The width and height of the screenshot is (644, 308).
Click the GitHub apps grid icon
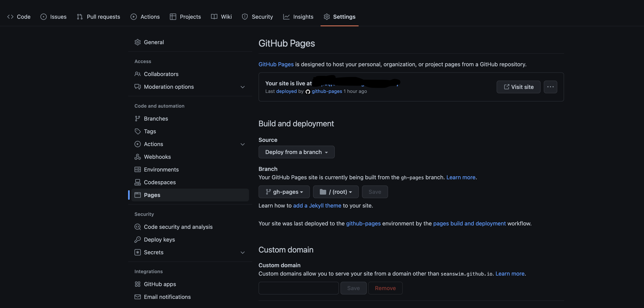point(137,284)
